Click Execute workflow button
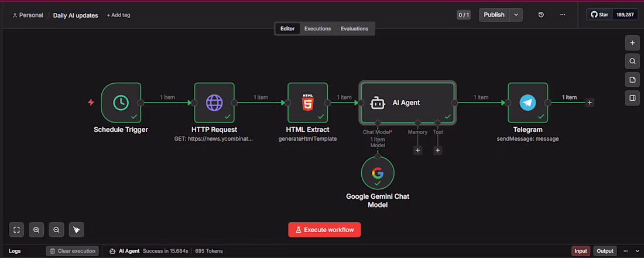The height and width of the screenshot is (258, 644). (324, 230)
